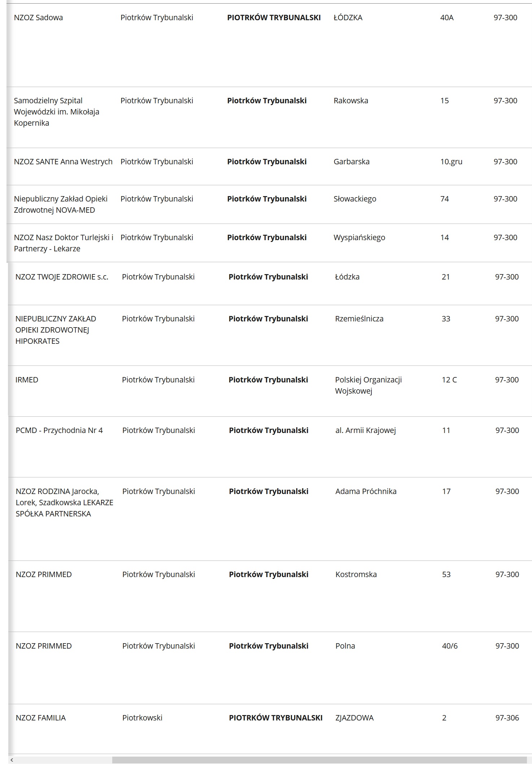Click the NZOZ TWOJE ZDROWIE s.c. entry
Screen dimensions: 532x775
(62, 277)
